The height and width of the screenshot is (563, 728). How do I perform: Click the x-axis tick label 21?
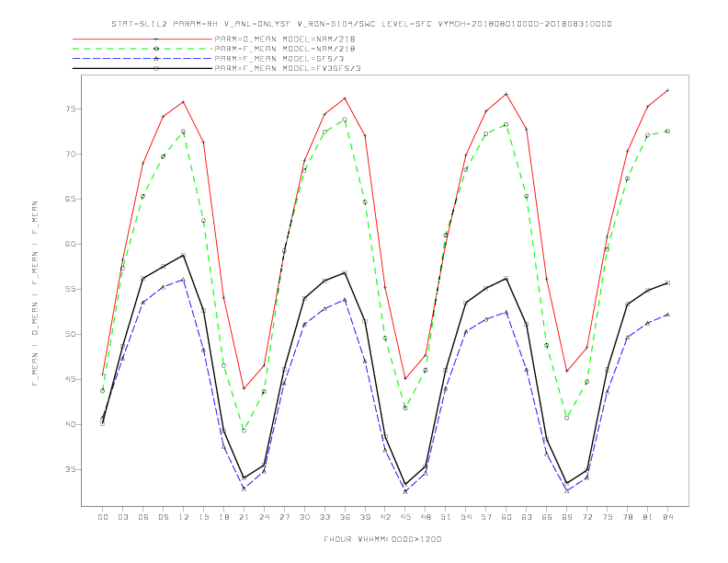coord(244,517)
